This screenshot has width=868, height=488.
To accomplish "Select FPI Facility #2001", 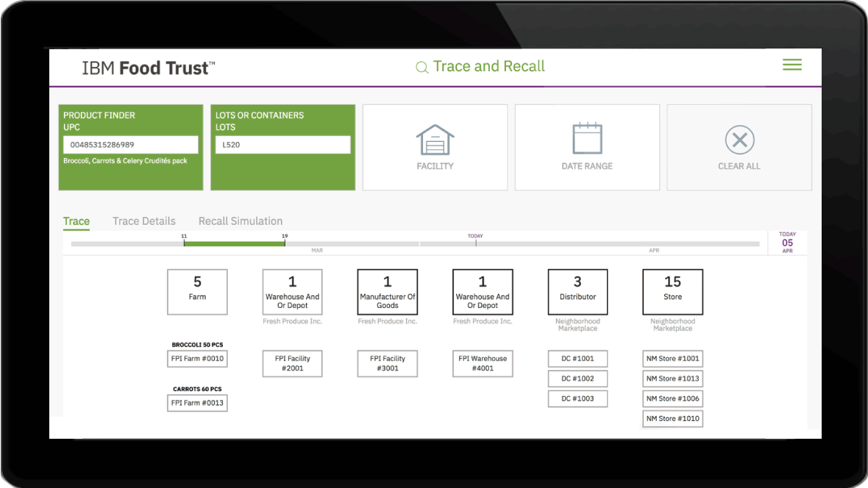I will tap(292, 363).
